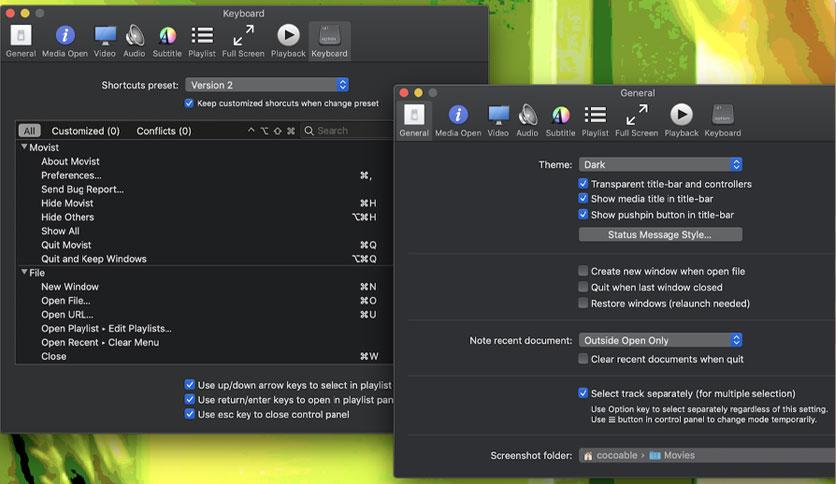The height and width of the screenshot is (484, 836).
Task: Toggle Use return/enter keys to open playlist
Action: pyautogui.click(x=189, y=399)
